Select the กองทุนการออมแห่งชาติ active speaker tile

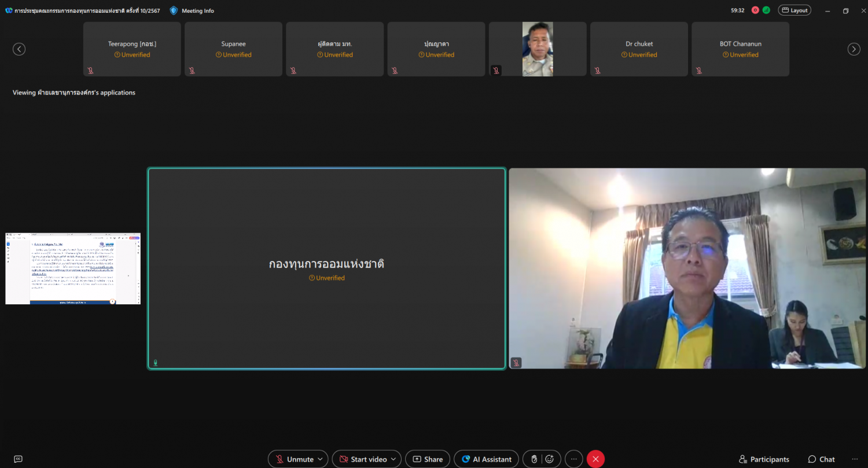(x=327, y=268)
